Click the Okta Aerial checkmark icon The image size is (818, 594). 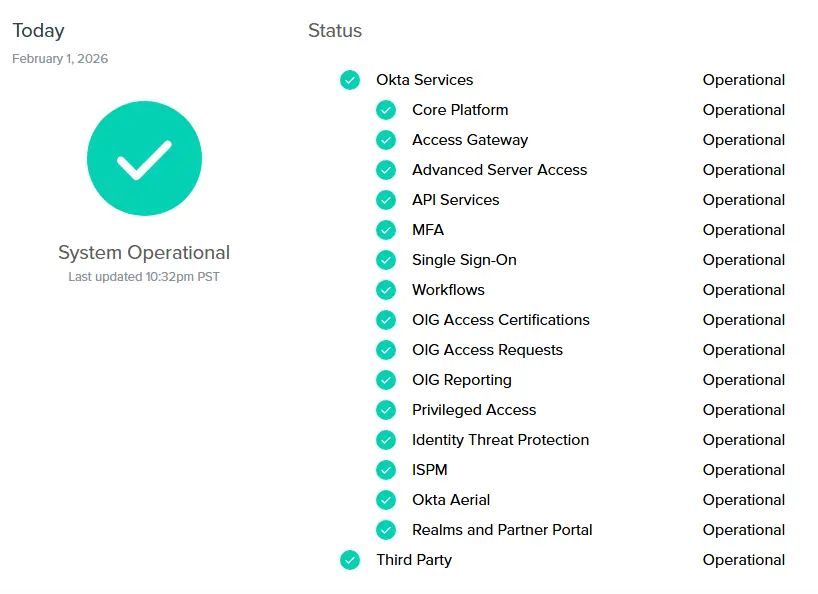[386, 500]
